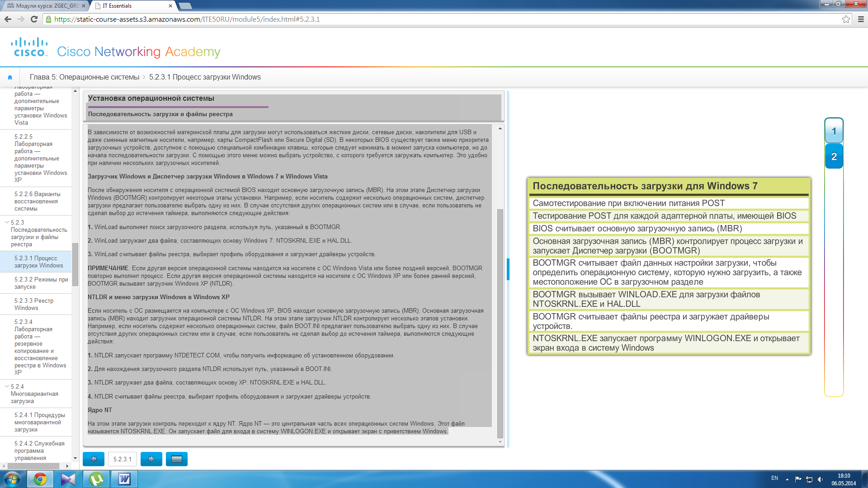This screenshot has width=868, height=488.
Task: Go to next page with right arrow button
Action: (151, 459)
